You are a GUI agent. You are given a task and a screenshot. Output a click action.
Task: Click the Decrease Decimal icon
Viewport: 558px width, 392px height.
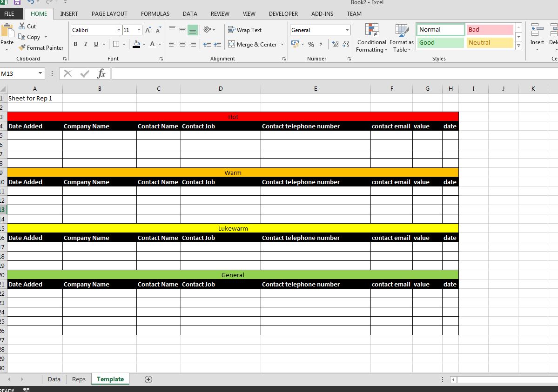[345, 44]
